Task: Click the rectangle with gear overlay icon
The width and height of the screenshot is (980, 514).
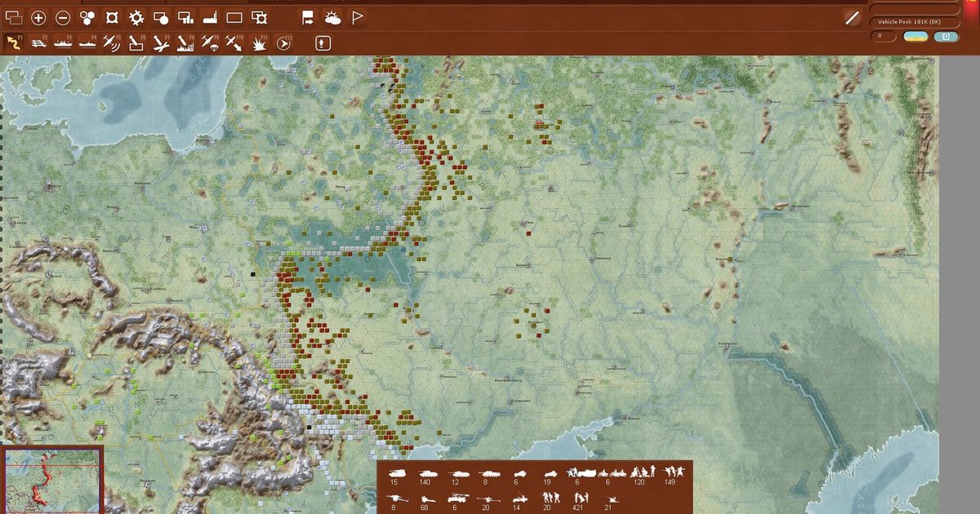Action: click(259, 17)
